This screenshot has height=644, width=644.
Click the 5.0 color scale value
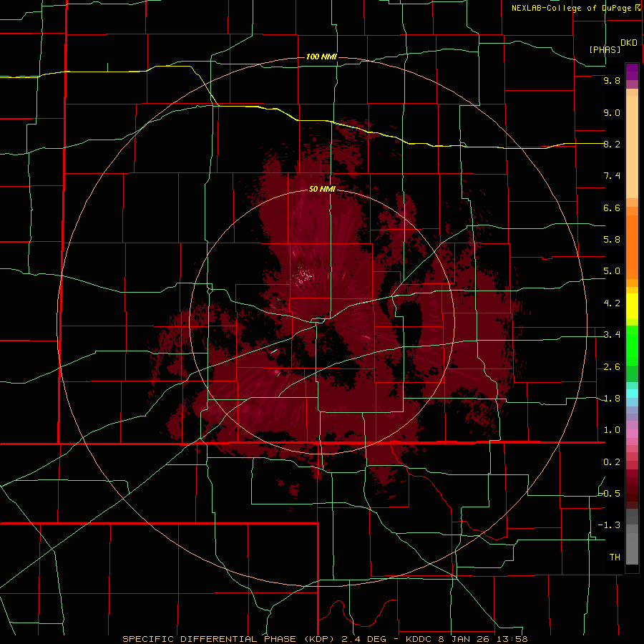[612, 271]
